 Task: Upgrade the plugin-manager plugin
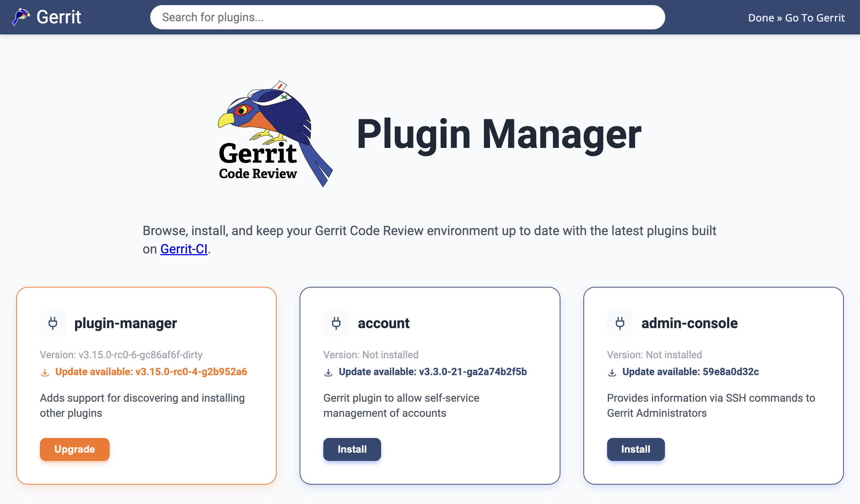(75, 449)
